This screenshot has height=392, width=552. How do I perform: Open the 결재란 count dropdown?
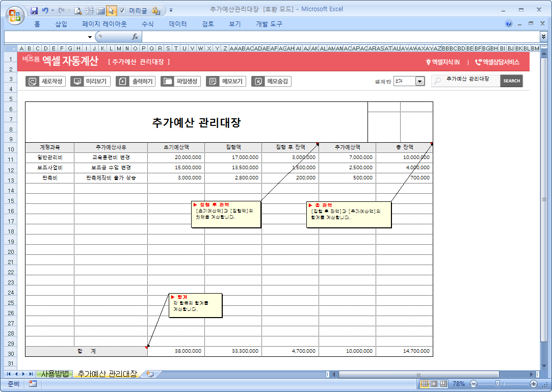pos(419,82)
